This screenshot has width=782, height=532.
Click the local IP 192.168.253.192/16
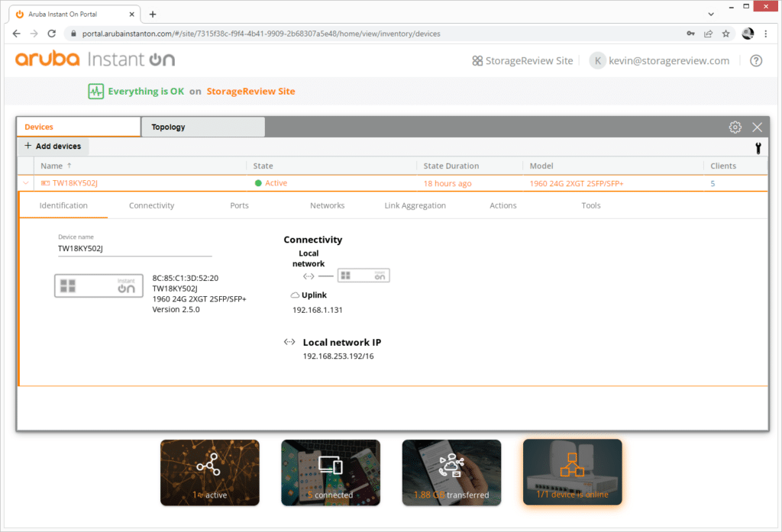tap(338, 356)
